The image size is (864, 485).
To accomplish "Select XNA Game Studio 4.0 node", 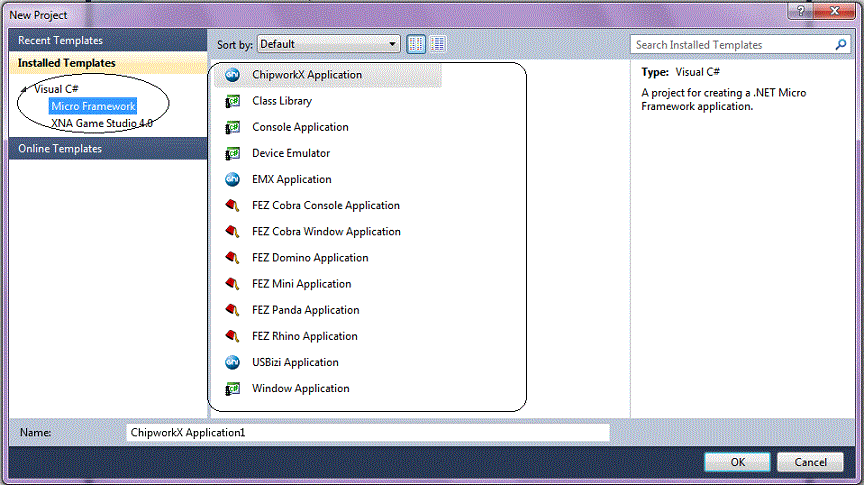I will pyautogui.click(x=102, y=123).
